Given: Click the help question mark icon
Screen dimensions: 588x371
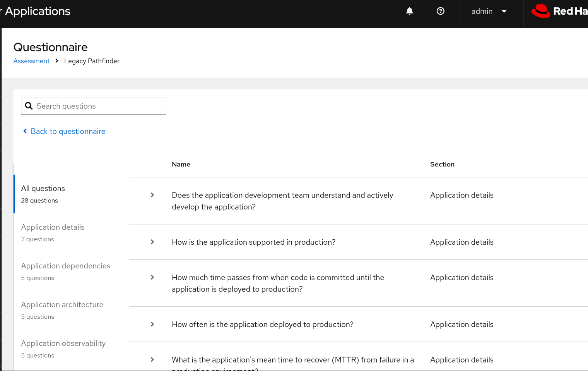Looking at the screenshot, I should pyautogui.click(x=440, y=11).
